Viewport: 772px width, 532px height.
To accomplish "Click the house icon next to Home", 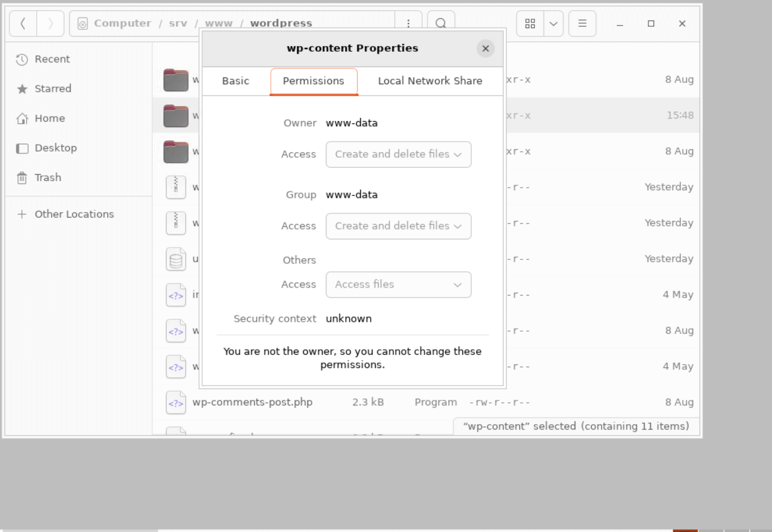I will (x=22, y=118).
